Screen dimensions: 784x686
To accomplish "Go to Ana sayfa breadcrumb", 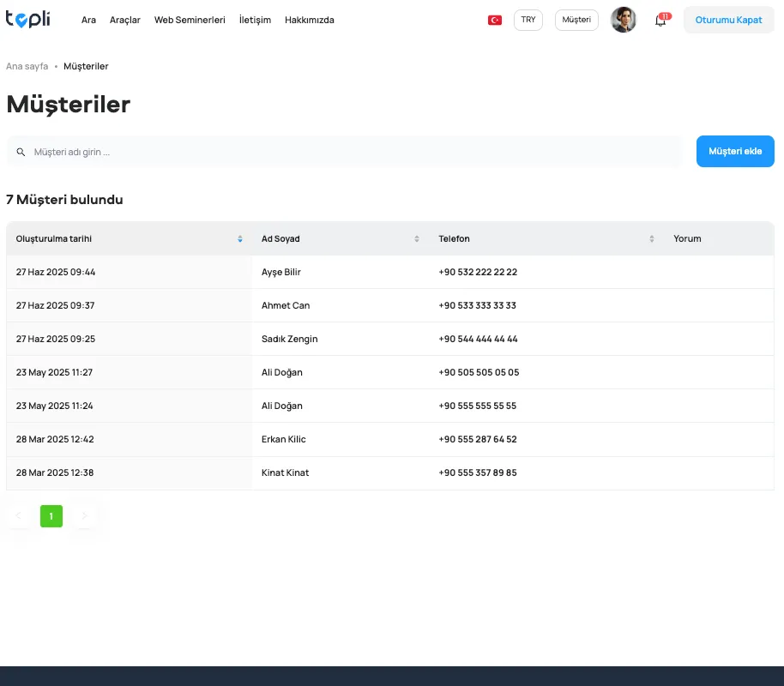I will 27,67.
